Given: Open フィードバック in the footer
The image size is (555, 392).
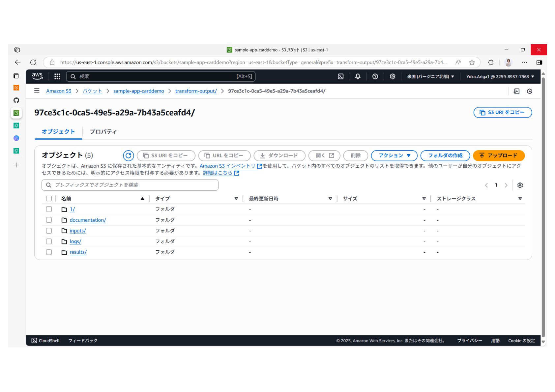Looking at the screenshot, I should click(83, 341).
